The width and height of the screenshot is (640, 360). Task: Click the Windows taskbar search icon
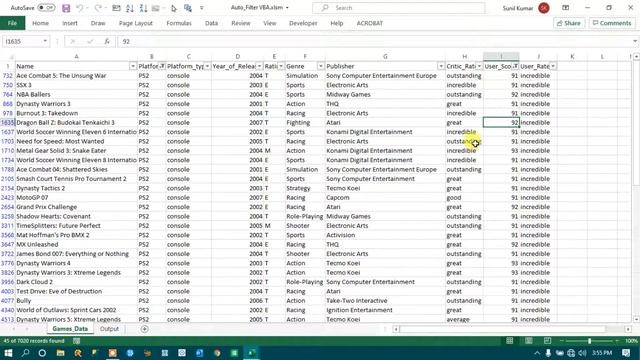[x=25, y=353]
